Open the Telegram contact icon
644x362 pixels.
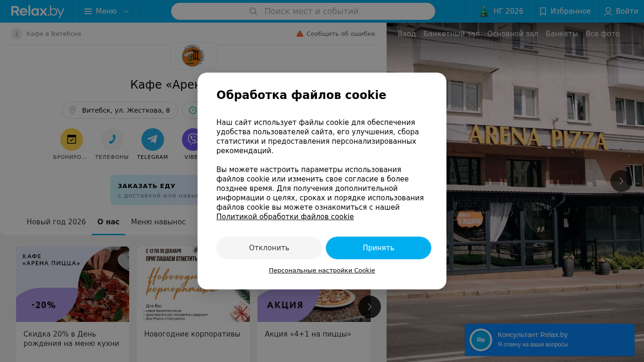click(x=153, y=140)
